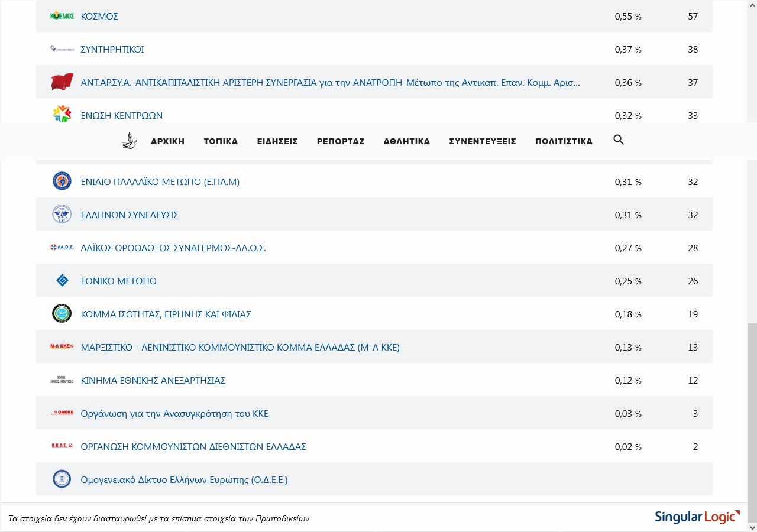Viewport: 757px width, 532px height.
Task: Open the ΣΥΝΤΗΡΗΤΙΚΟΙ party link
Action: point(112,50)
